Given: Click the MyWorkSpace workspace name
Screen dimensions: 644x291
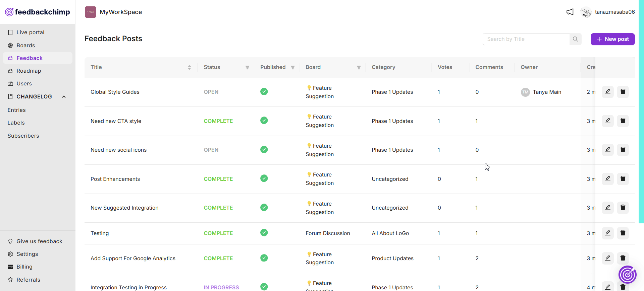Looking at the screenshot, I should [x=121, y=12].
